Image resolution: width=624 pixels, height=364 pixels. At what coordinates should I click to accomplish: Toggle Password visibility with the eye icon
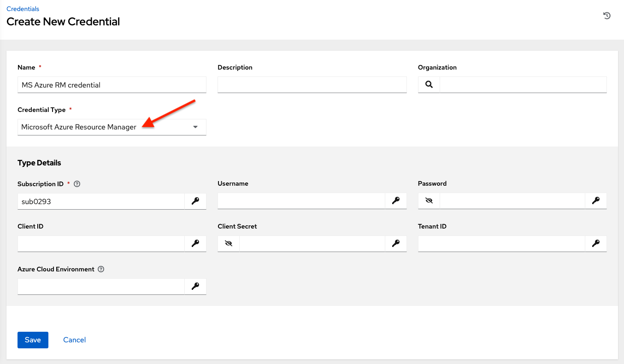point(428,200)
